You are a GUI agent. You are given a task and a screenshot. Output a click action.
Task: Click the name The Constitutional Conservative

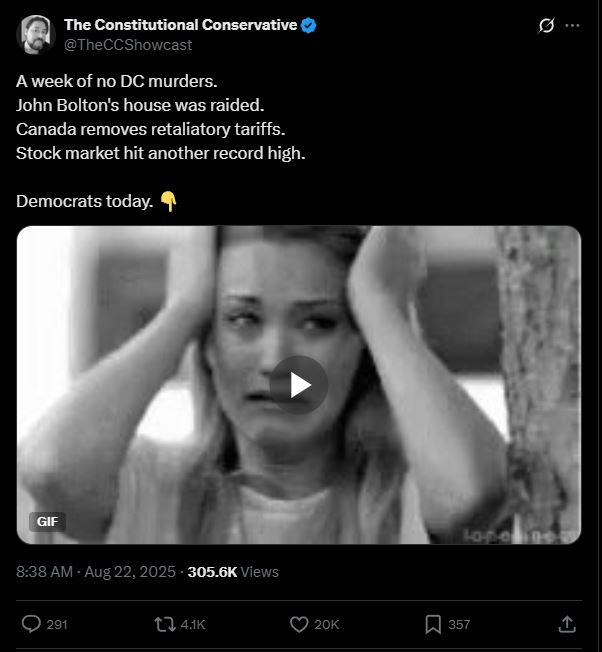(180, 25)
